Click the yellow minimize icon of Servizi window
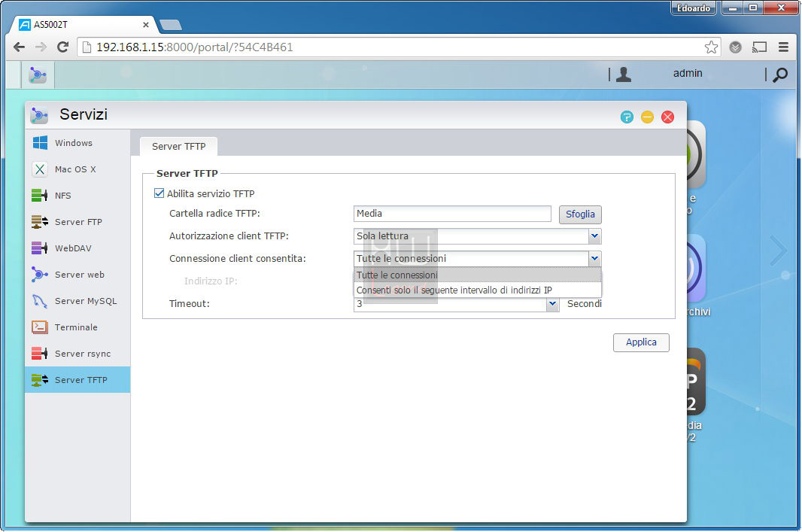 click(647, 117)
